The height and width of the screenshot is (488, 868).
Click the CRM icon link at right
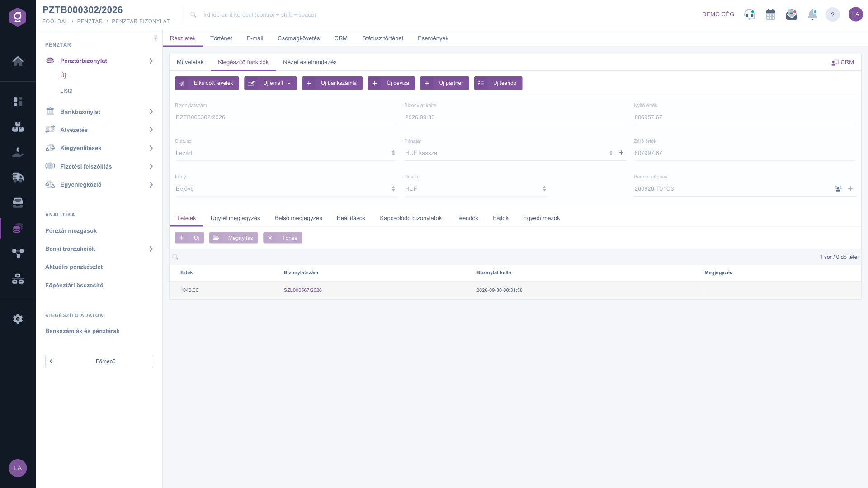(843, 62)
